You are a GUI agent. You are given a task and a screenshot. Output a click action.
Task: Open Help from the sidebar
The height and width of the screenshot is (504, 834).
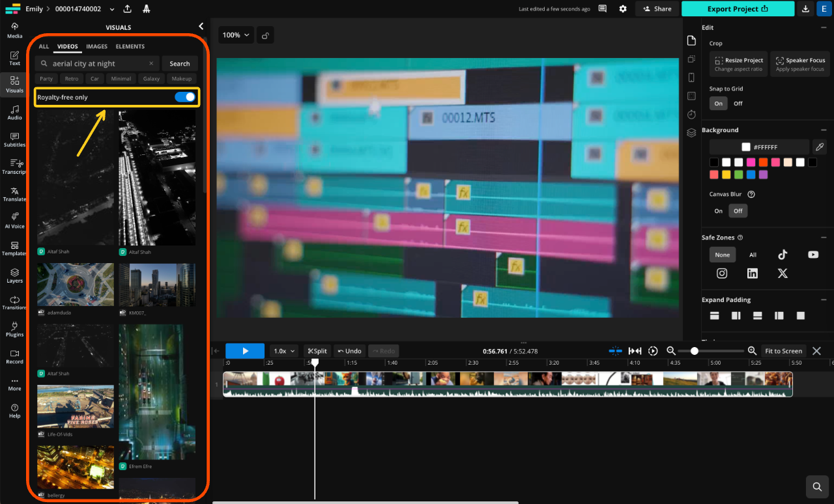[x=14, y=411]
